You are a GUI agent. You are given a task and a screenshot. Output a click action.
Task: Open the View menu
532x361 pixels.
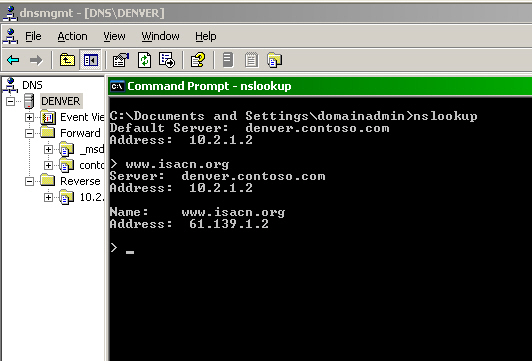click(114, 36)
